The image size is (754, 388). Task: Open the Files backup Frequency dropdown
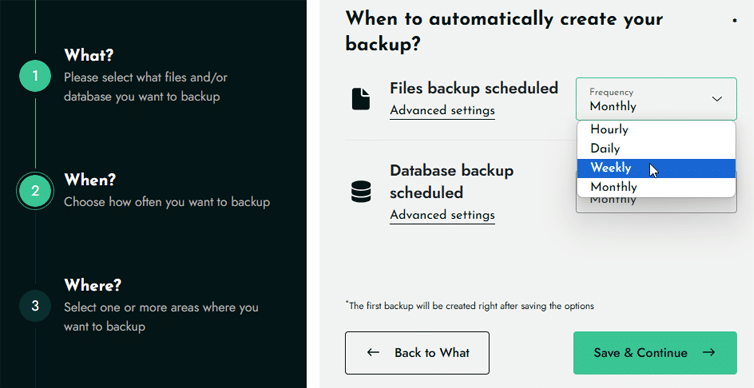[656, 99]
